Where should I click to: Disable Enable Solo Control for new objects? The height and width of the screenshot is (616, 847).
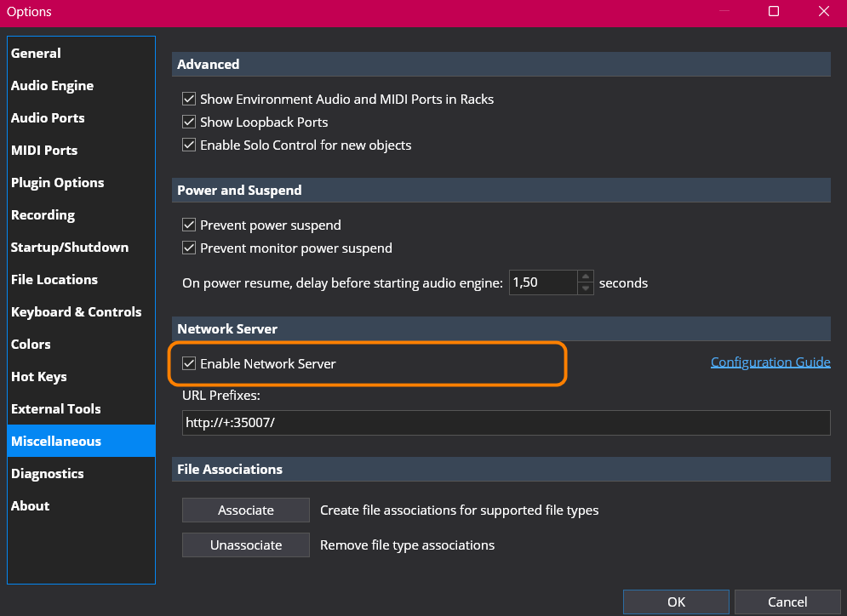click(188, 145)
